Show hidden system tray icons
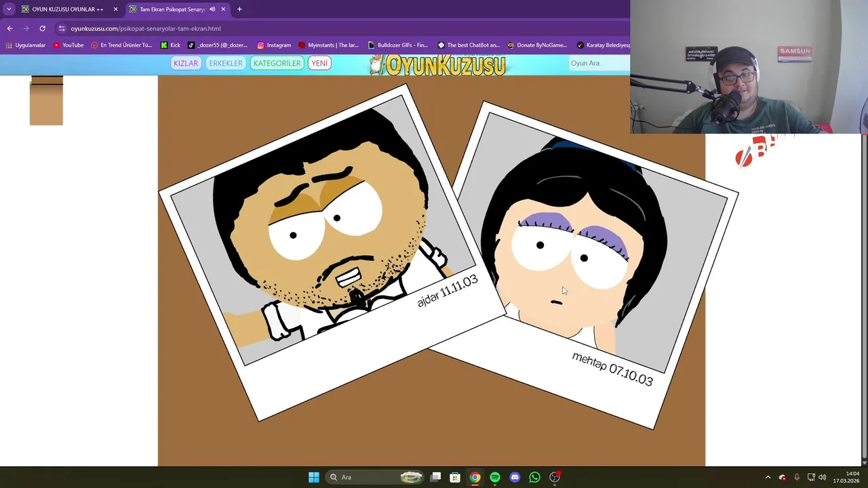Viewport: 868px width, 488px height. (768, 477)
